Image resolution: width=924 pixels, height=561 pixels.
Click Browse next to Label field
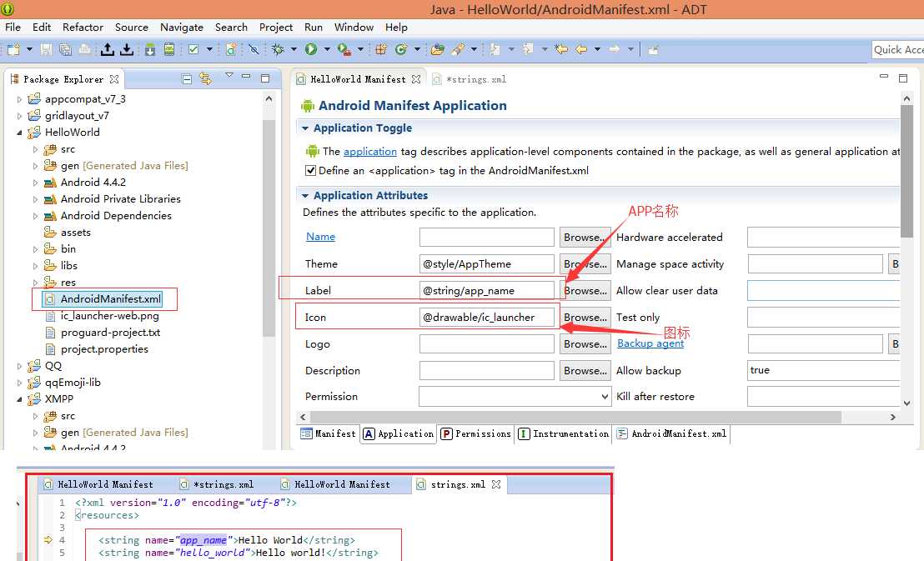coord(585,291)
